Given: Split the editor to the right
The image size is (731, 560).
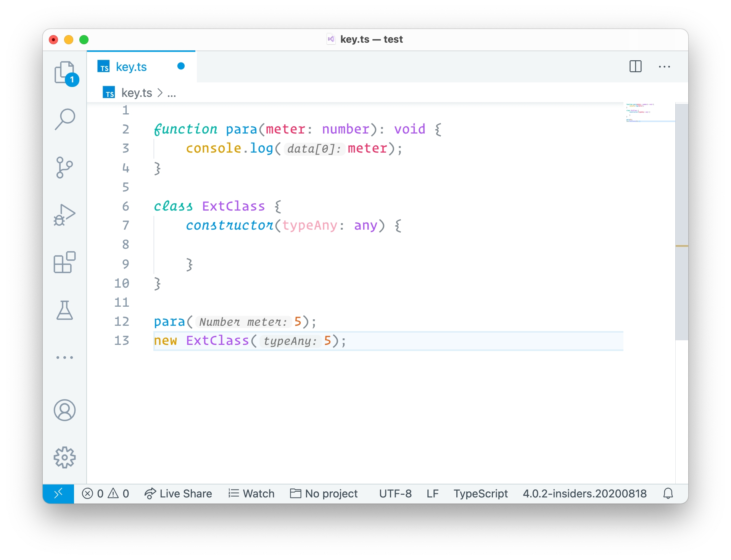Looking at the screenshot, I should click(635, 66).
